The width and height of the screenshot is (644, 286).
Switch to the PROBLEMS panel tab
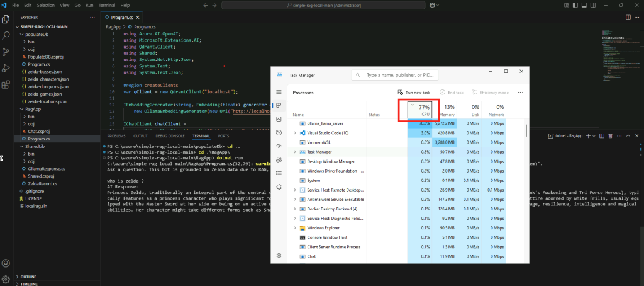pyautogui.click(x=116, y=136)
